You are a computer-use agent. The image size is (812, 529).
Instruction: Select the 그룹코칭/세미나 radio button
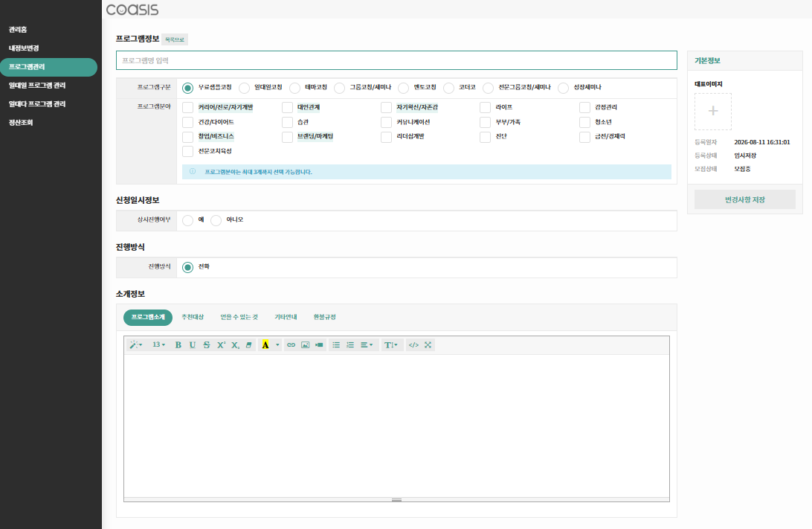(x=340, y=88)
